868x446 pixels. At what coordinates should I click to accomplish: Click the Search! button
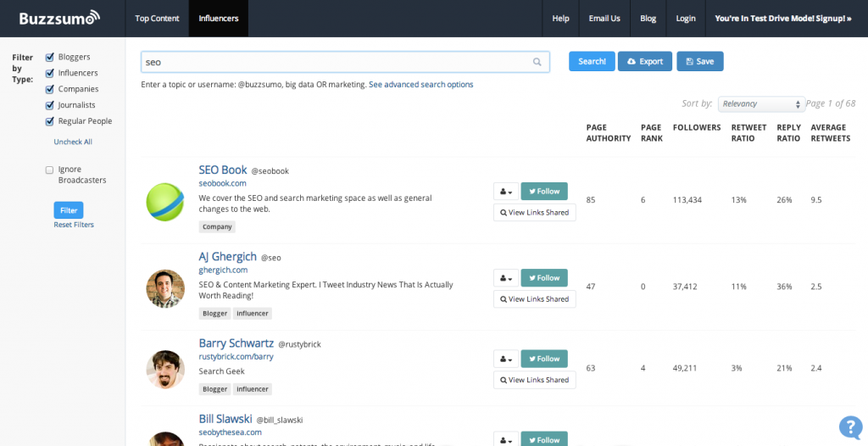592,62
